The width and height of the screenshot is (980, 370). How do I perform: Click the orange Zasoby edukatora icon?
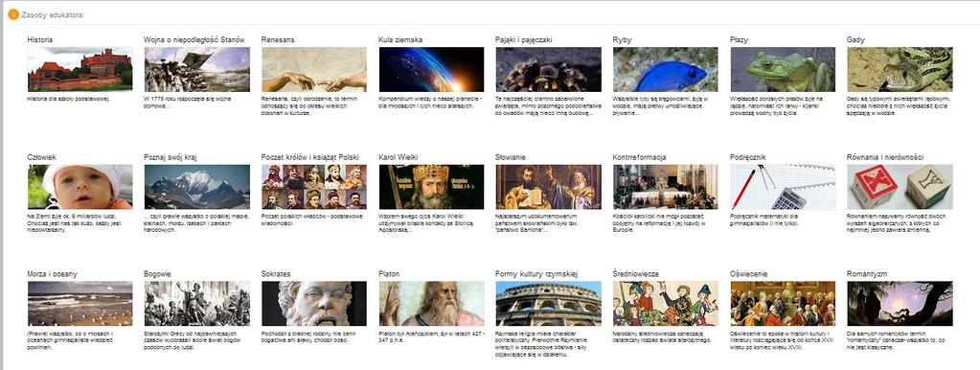coord(13,14)
